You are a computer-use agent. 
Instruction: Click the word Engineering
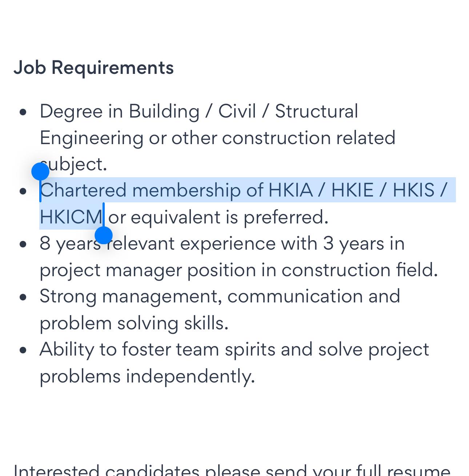(91, 138)
